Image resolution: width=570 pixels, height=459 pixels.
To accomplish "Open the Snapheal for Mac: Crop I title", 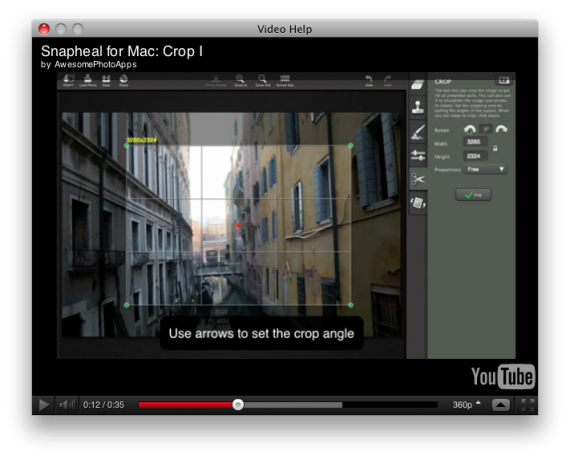I will [x=122, y=51].
